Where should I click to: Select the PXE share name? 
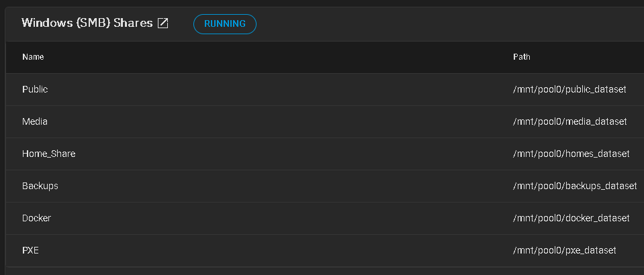30,250
